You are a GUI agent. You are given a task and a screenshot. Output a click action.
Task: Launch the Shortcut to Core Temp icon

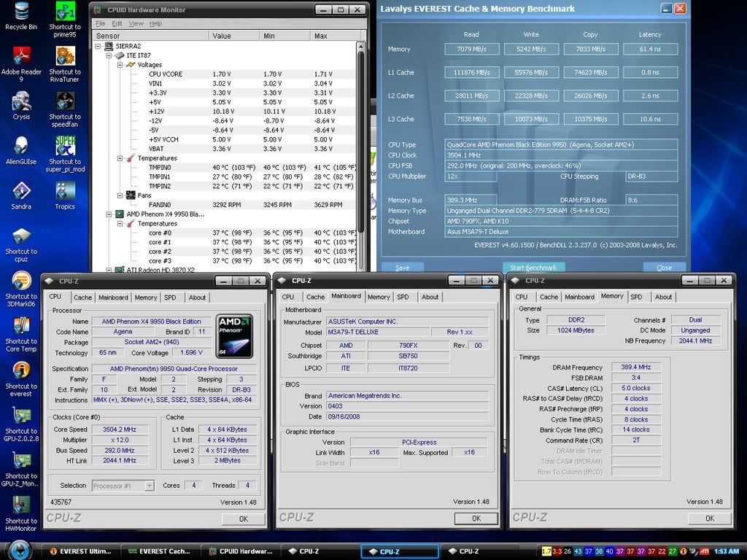point(21,334)
